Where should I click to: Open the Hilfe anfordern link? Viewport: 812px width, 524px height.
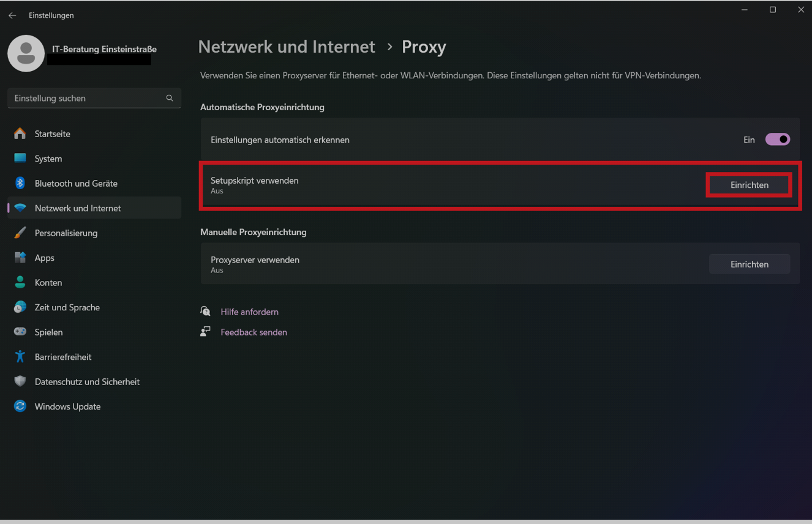point(249,312)
